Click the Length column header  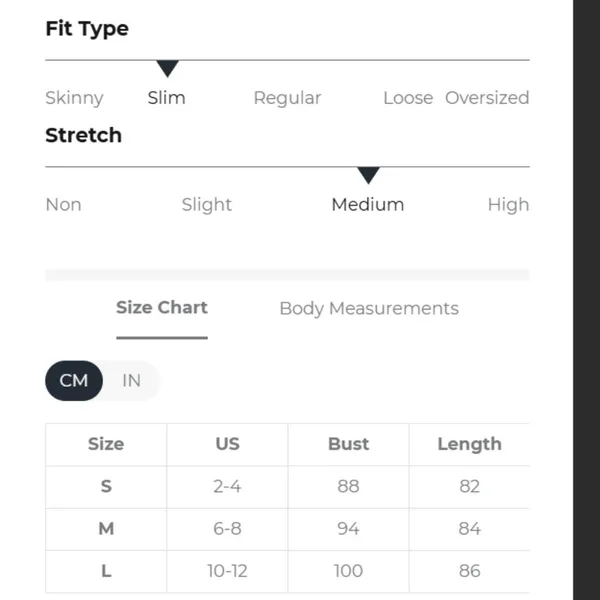pos(469,444)
